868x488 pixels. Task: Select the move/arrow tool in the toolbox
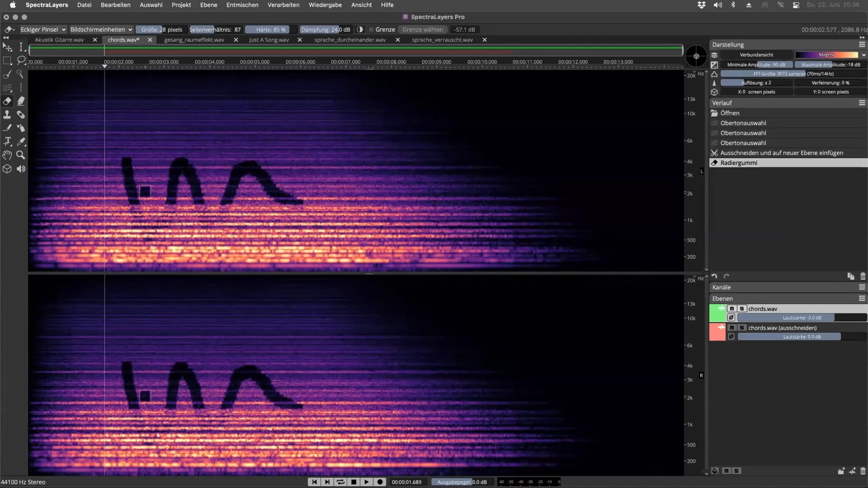click(7, 47)
